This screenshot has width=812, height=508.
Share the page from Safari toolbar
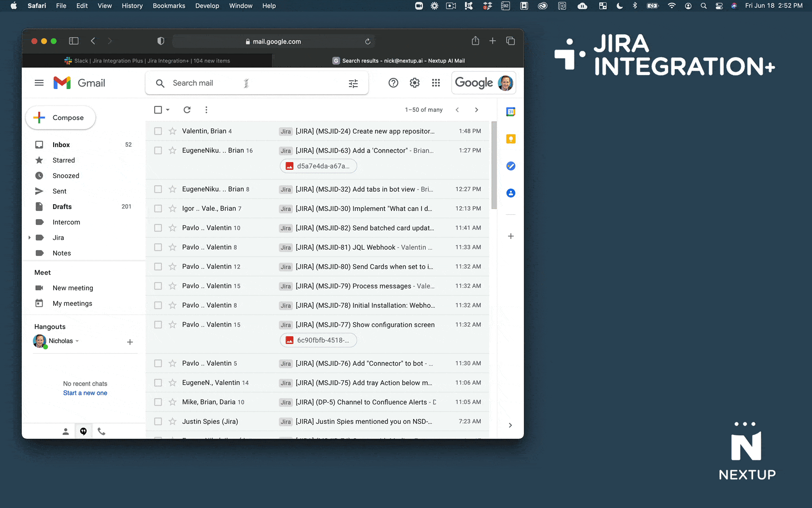(476, 41)
